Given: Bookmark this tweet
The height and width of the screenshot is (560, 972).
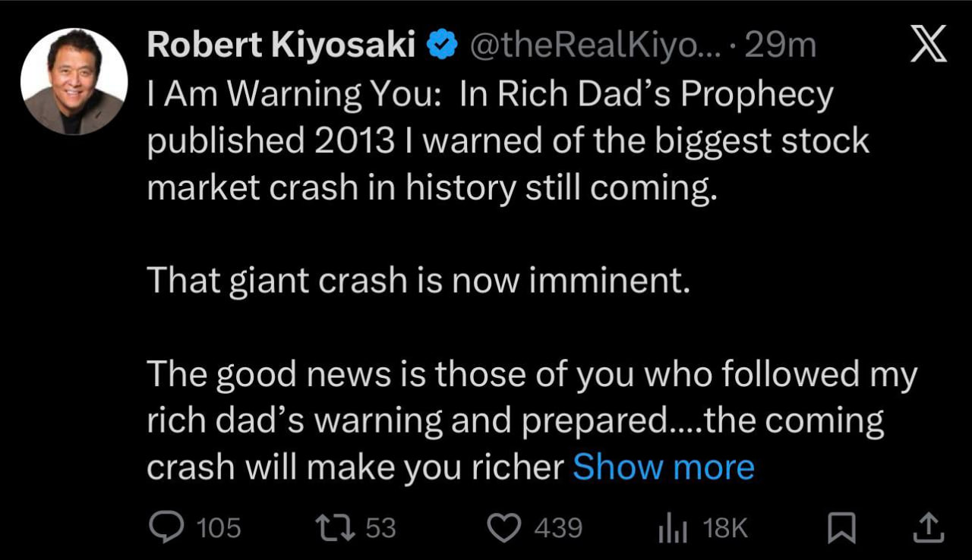Looking at the screenshot, I should click(841, 527).
